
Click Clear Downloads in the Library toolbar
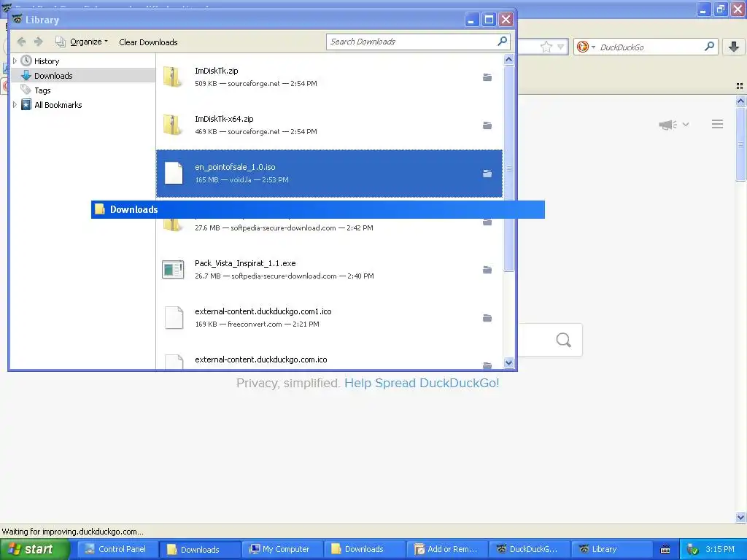[148, 42]
